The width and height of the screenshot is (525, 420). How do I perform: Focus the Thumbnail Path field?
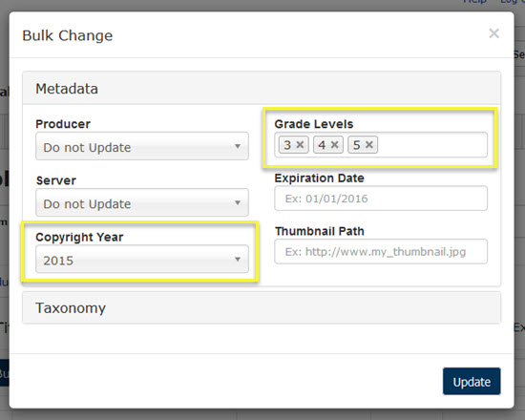coord(381,252)
